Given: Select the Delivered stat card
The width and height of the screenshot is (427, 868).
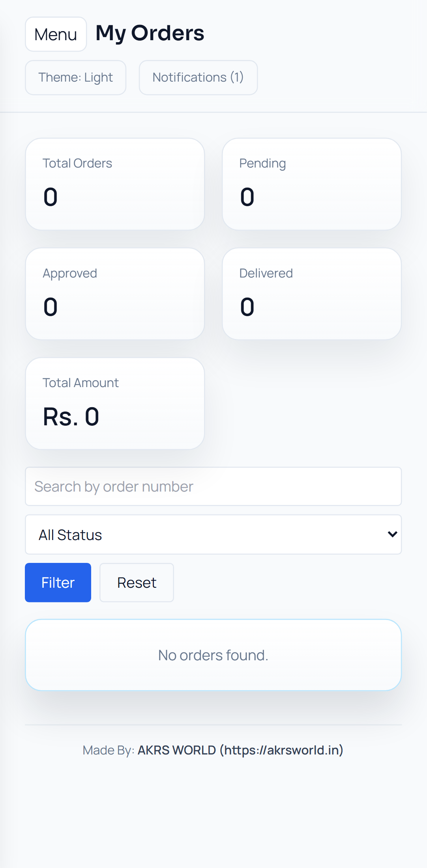Looking at the screenshot, I should (x=312, y=294).
